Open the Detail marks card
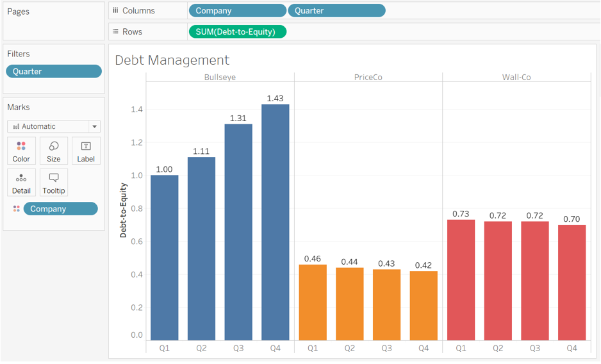Viewport: 601px width, 364px height. (x=21, y=183)
